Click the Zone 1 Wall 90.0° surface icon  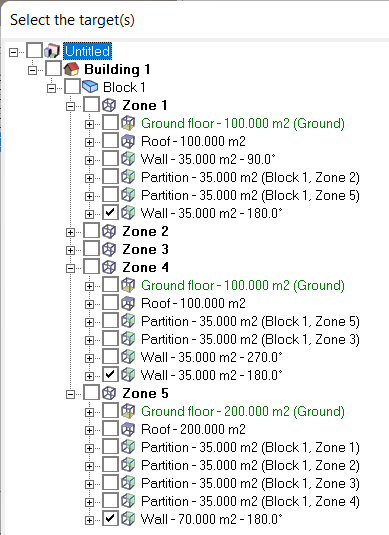[128, 159]
